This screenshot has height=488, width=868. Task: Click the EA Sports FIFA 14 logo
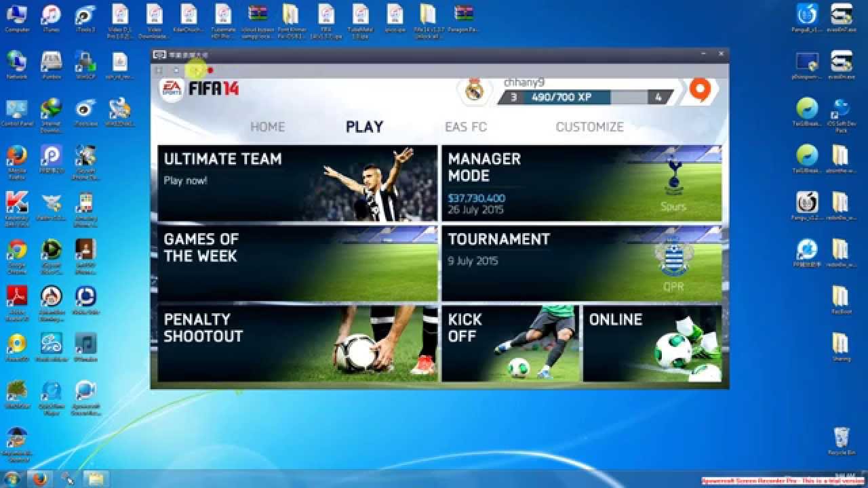click(x=199, y=89)
